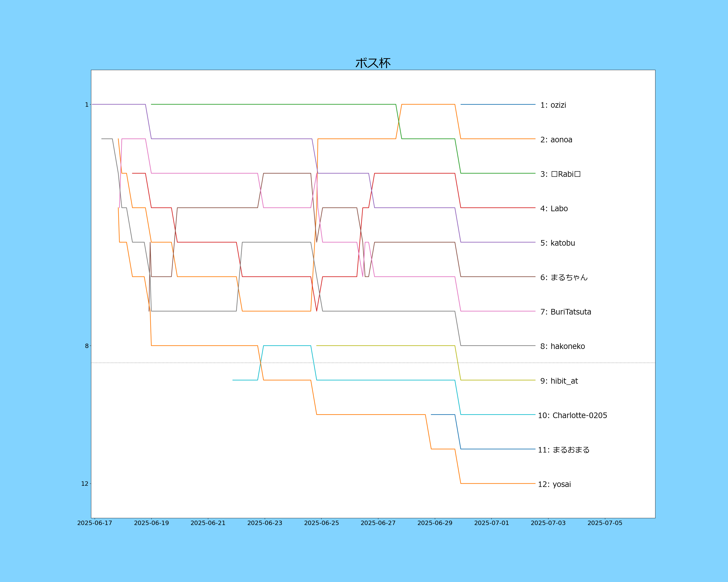
Task: Click the '5: katobu' rank label
Action: tap(557, 243)
